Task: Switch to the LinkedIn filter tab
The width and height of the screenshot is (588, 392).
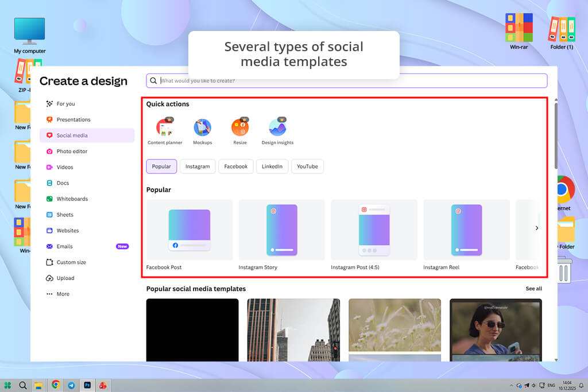Action: pyautogui.click(x=272, y=166)
